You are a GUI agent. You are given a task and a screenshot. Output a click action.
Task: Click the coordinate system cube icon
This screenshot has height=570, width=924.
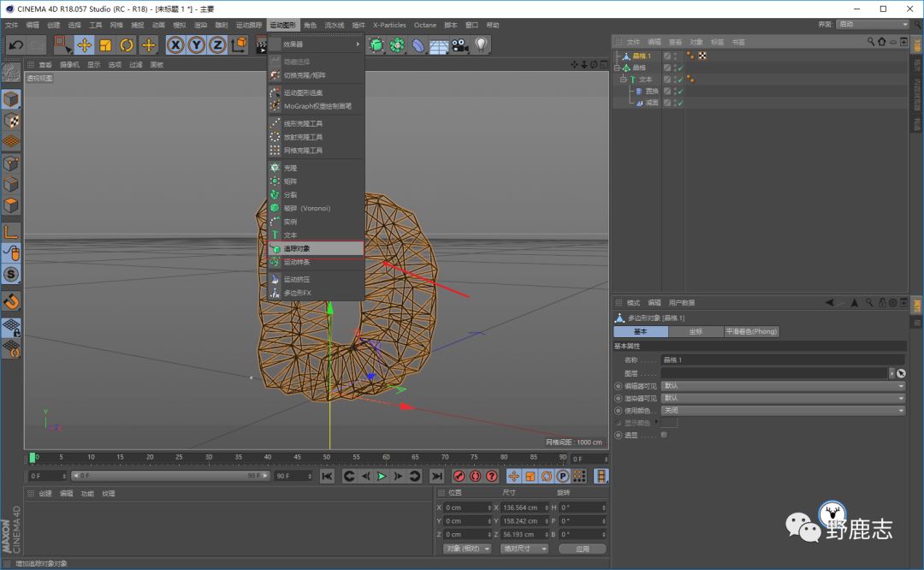coord(240,45)
